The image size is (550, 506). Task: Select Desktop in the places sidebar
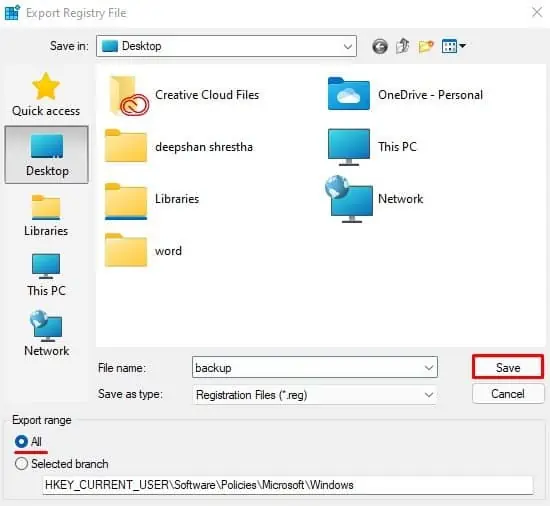tap(47, 155)
